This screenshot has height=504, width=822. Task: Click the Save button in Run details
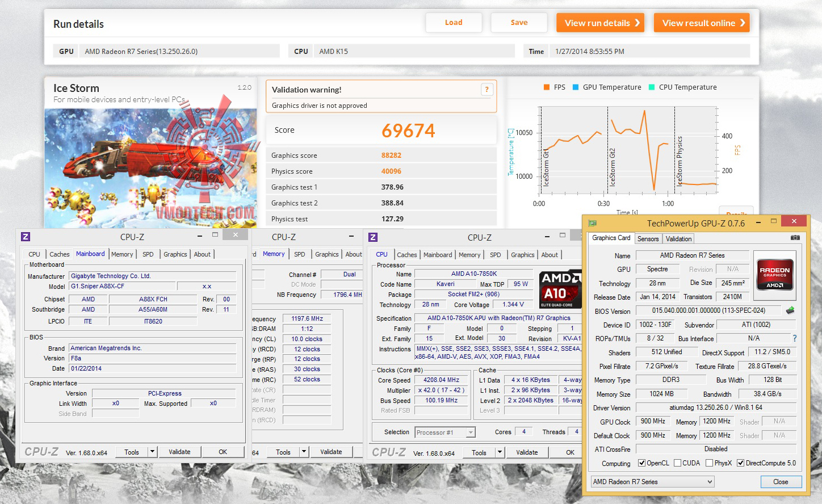click(519, 23)
